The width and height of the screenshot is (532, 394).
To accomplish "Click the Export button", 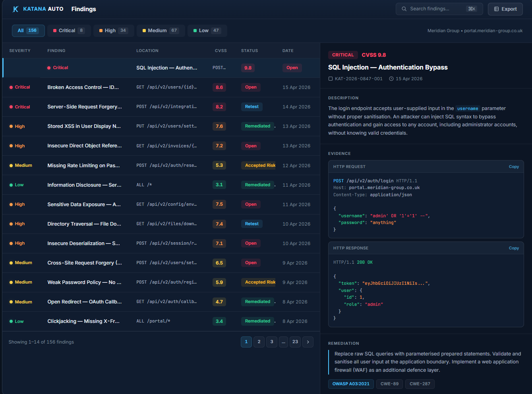I will coord(505,9).
